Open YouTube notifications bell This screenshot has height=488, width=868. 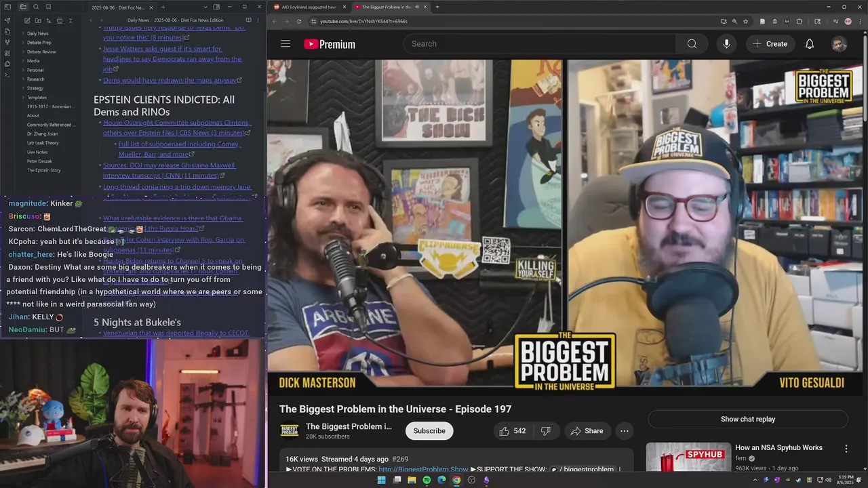[x=810, y=44]
